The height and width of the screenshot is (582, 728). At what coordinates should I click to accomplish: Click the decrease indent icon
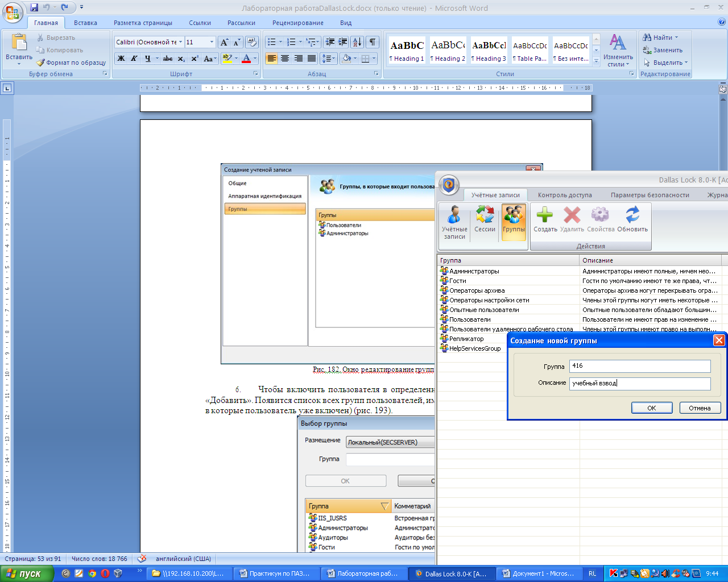click(x=330, y=42)
